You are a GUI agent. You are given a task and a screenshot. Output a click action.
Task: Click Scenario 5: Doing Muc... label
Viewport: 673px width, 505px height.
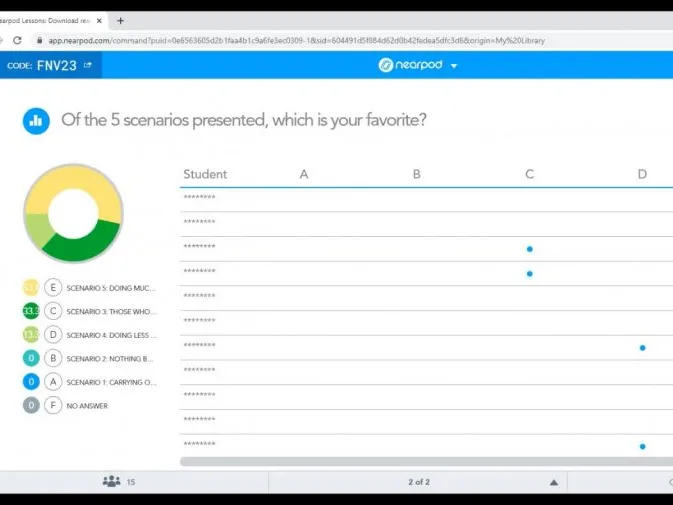click(x=111, y=288)
